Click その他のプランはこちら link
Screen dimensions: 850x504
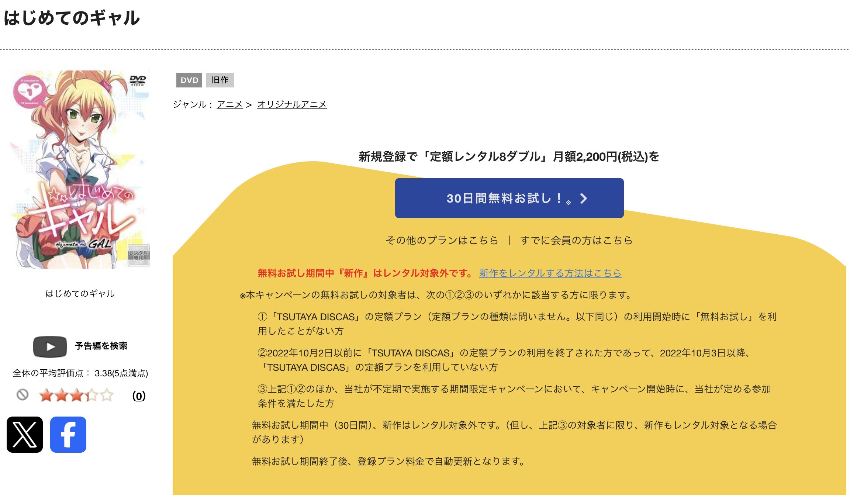(x=442, y=240)
